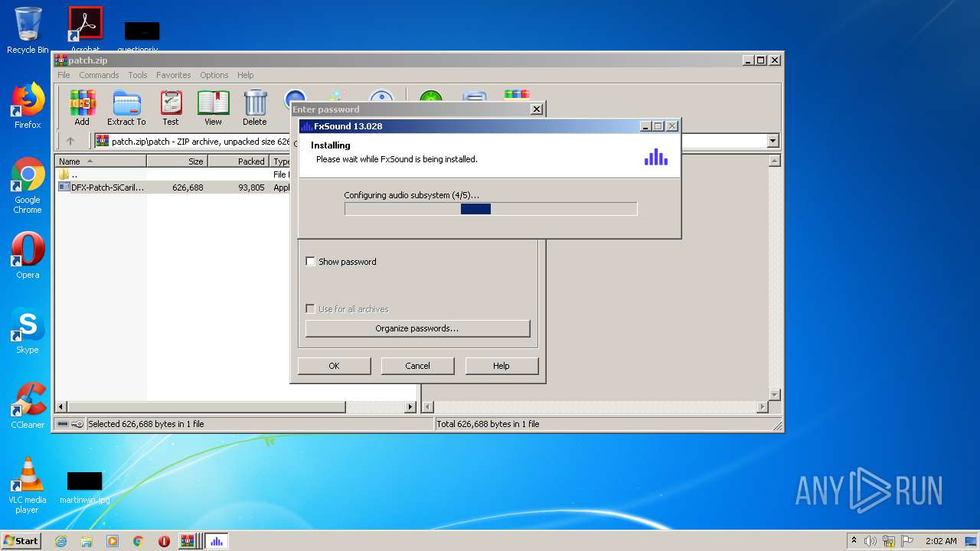980x551 pixels.
Task: Show hidden tray icons with the arrow
Action: (x=854, y=540)
